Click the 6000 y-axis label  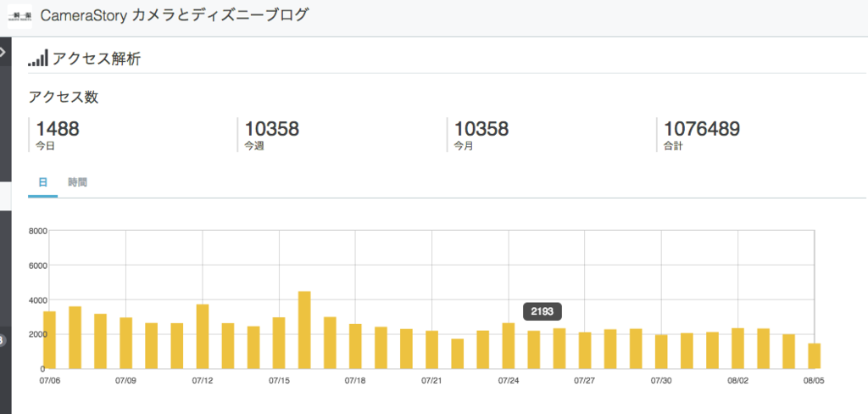pos(37,266)
